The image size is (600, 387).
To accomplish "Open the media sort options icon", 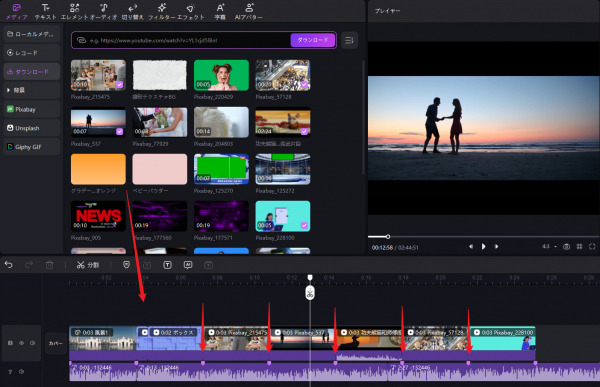I will (x=349, y=40).
